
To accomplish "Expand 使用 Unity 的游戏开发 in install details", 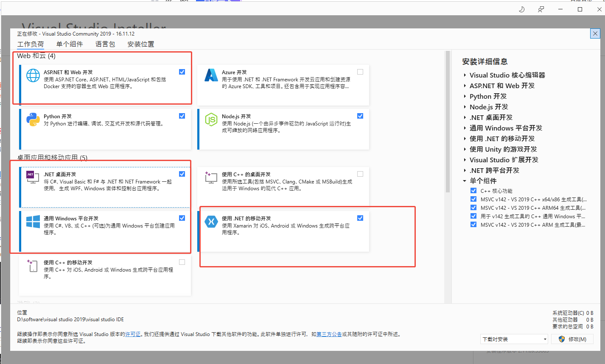I will coord(465,149).
